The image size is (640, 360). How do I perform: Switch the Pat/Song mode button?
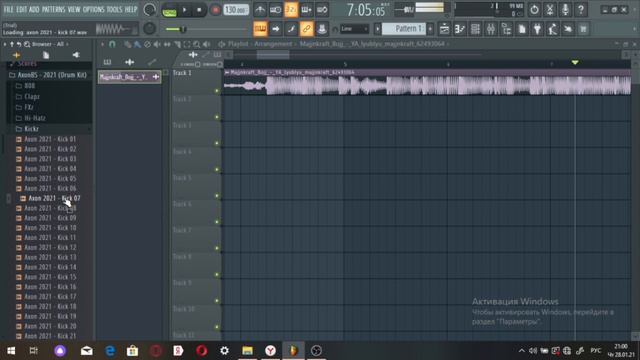point(169,10)
